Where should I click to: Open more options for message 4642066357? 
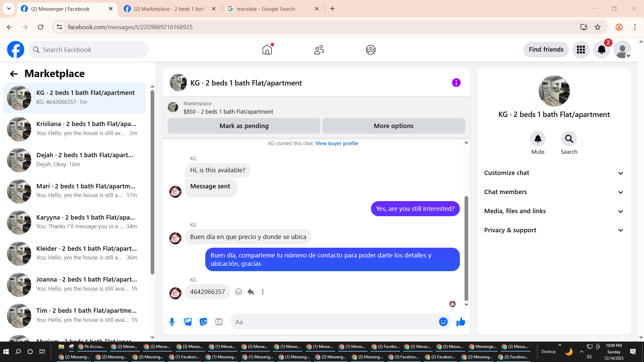coord(263,292)
